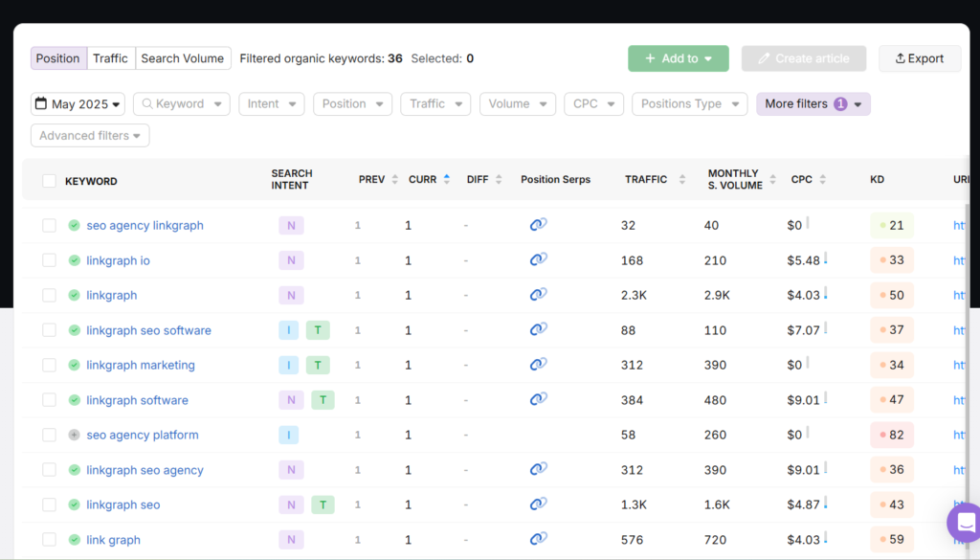Click the $5.48 CPC value
This screenshot has width=980, height=560.
tap(803, 260)
